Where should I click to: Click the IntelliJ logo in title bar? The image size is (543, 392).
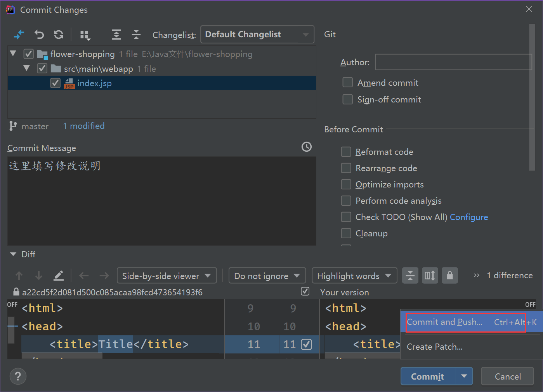[x=10, y=10]
